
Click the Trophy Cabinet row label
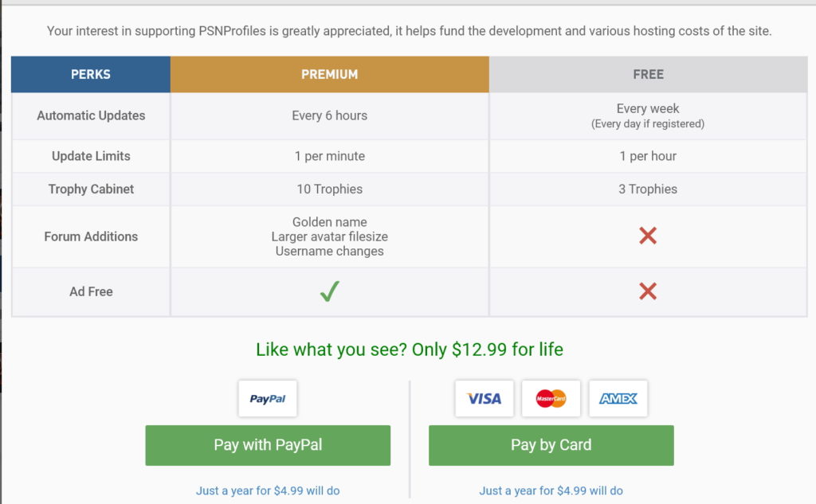91,189
